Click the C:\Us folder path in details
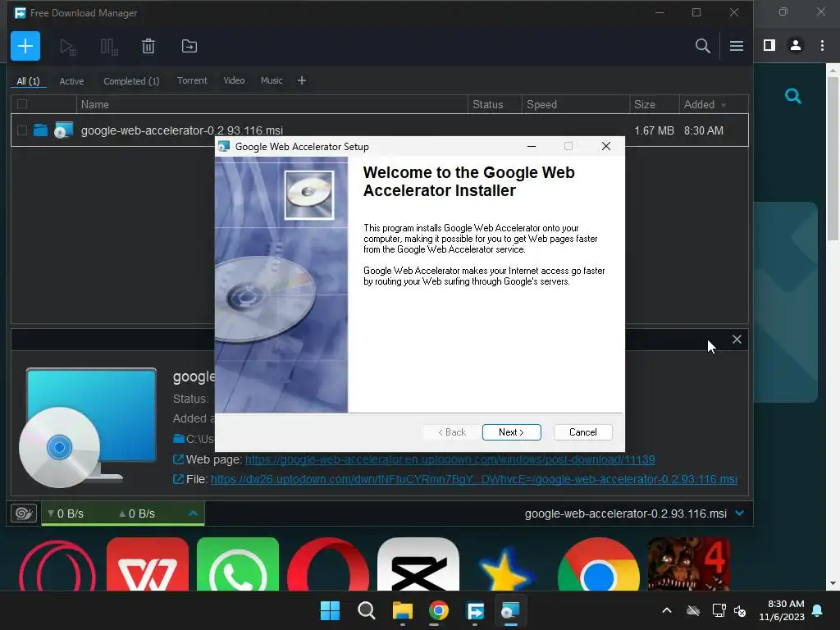This screenshot has height=630, width=840. 194,439
